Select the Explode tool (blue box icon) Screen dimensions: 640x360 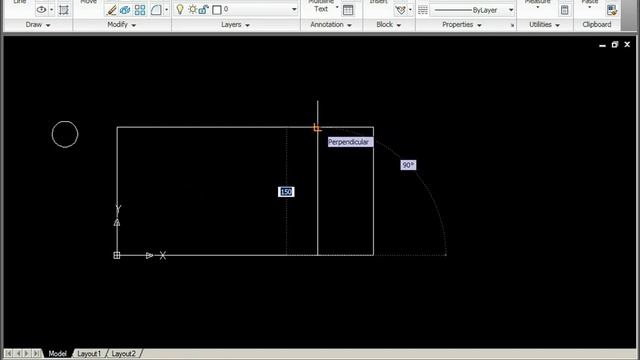pos(125,10)
